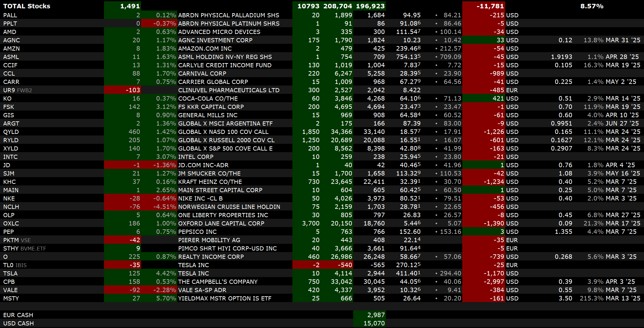Select KHC cost basis 23,645

(341, 182)
